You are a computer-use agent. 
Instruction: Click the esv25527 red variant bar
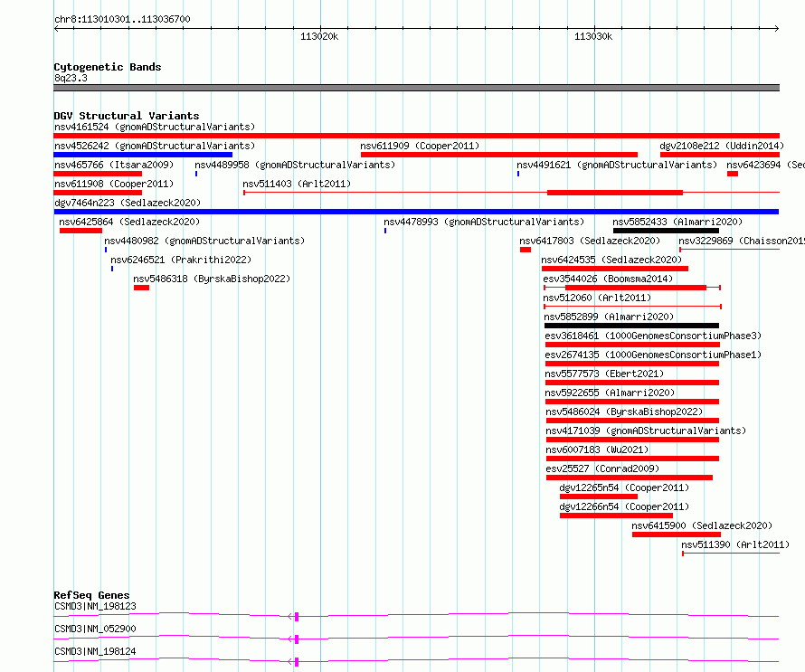tap(630, 478)
